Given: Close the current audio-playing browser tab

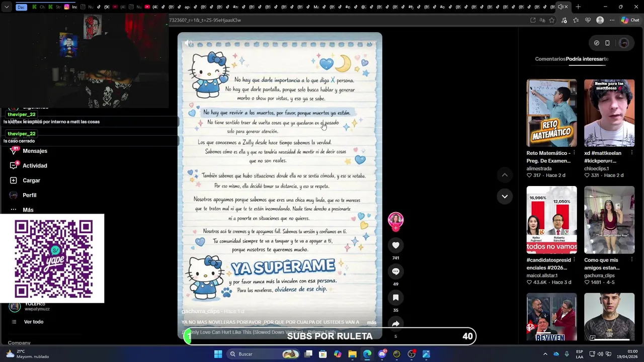Looking at the screenshot, I should pyautogui.click(x=566, y=7).
